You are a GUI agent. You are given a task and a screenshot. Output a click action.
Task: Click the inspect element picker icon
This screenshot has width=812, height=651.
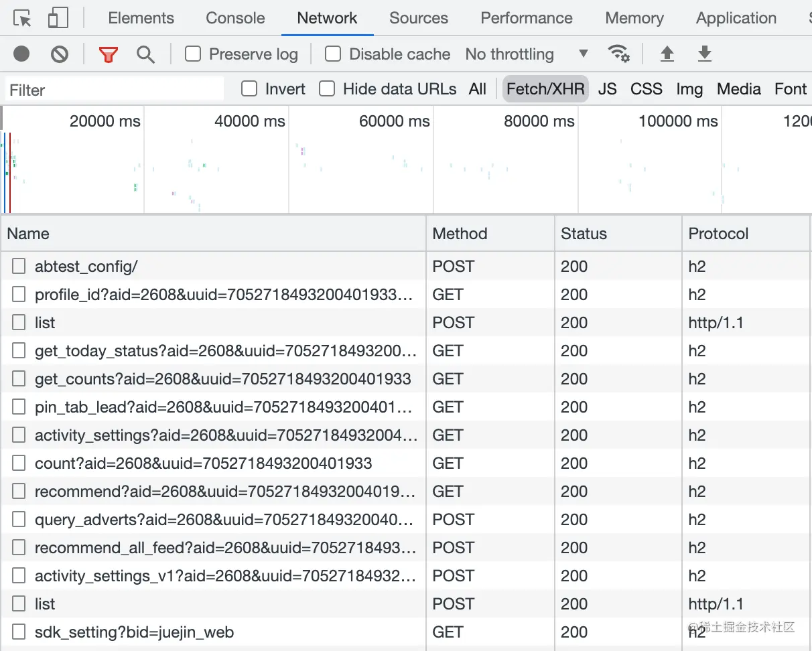[x=23, y=18]
